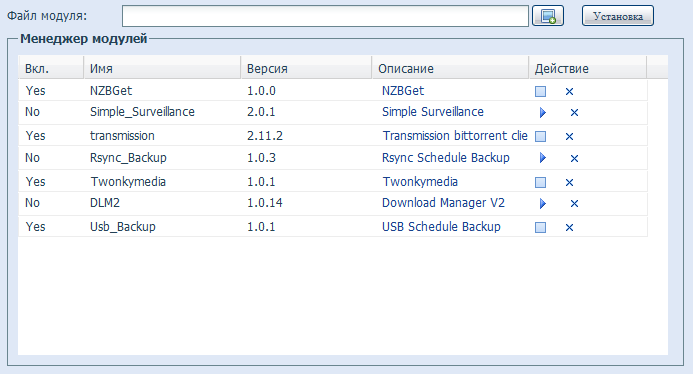The height and width of the screenshot is (374, 693).
Task: Remove the transmission module
Action: 569,136
